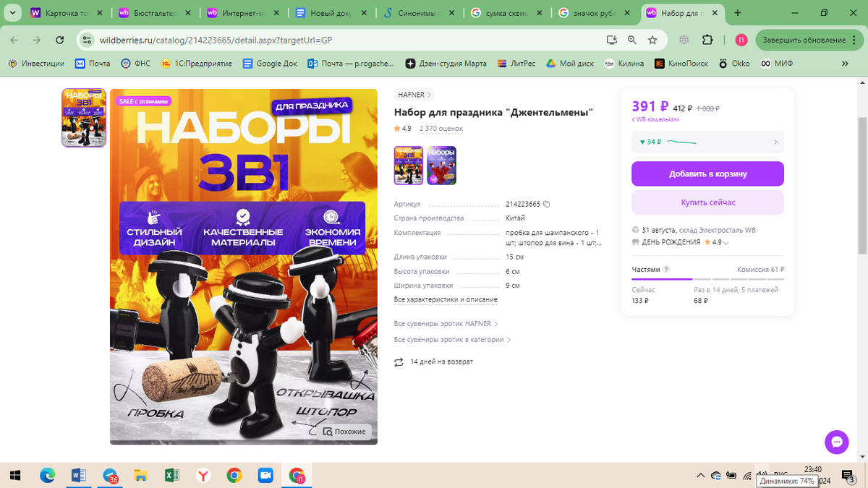This screenshot has width=868, height=488.
Task: Click Купить сейчас button
Action: [707, 202]
